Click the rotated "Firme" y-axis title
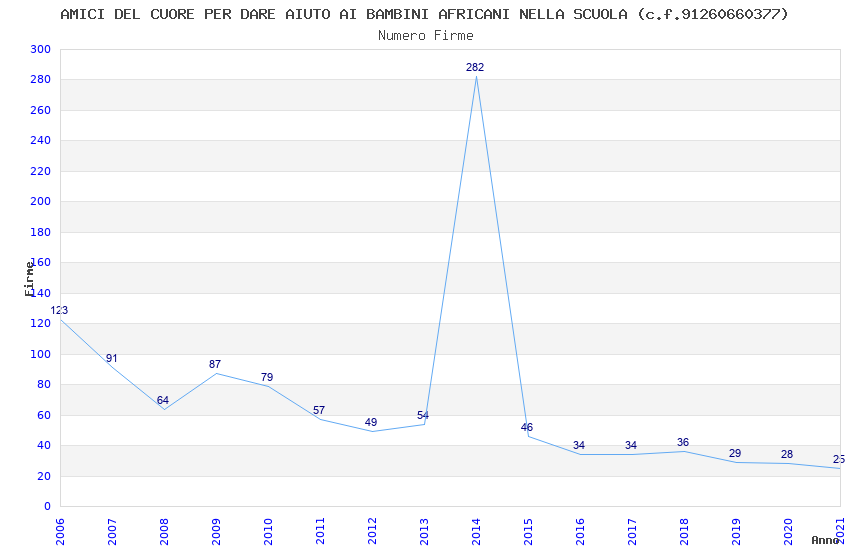Screen dimensions: 850x550 [x=29, y=279]
